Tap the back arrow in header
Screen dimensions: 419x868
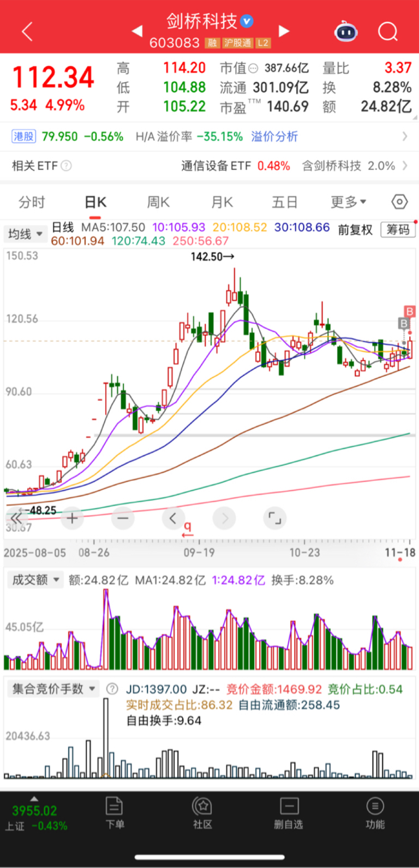(27, 32)
